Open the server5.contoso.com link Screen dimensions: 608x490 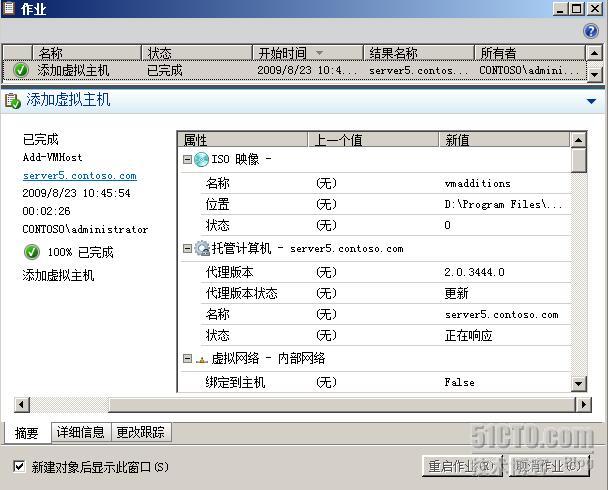pyautogui.click(x=79, y=176)
